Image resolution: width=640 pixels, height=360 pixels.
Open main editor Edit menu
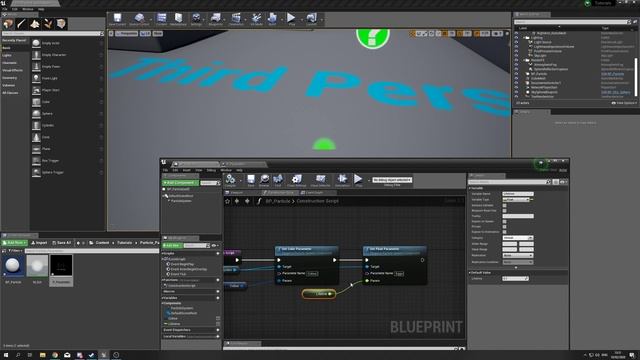[x=15, y=9]
